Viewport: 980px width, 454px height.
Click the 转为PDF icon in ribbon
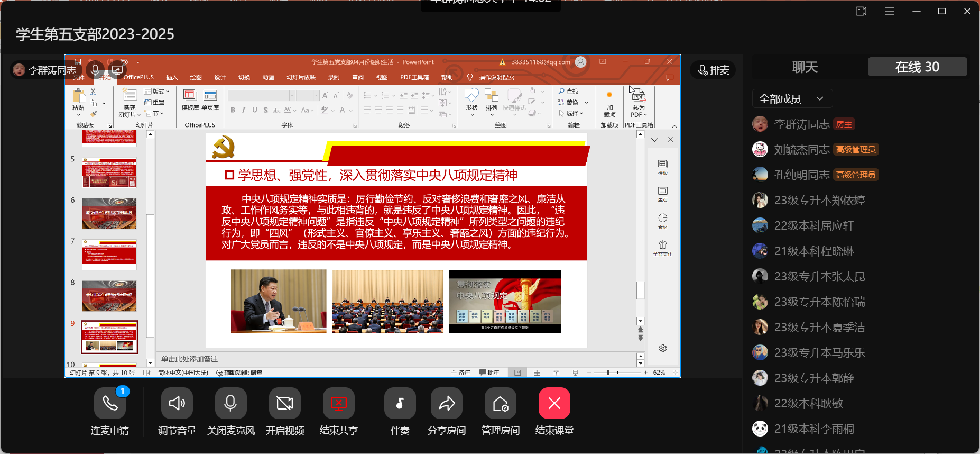pyautogui.click(x=639, y=103)
